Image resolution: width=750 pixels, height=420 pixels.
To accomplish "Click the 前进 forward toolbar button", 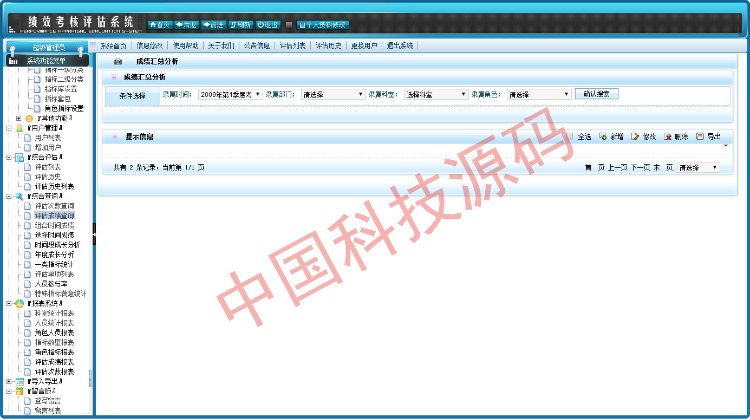I will pyautogui.click(x=213, y=25).
